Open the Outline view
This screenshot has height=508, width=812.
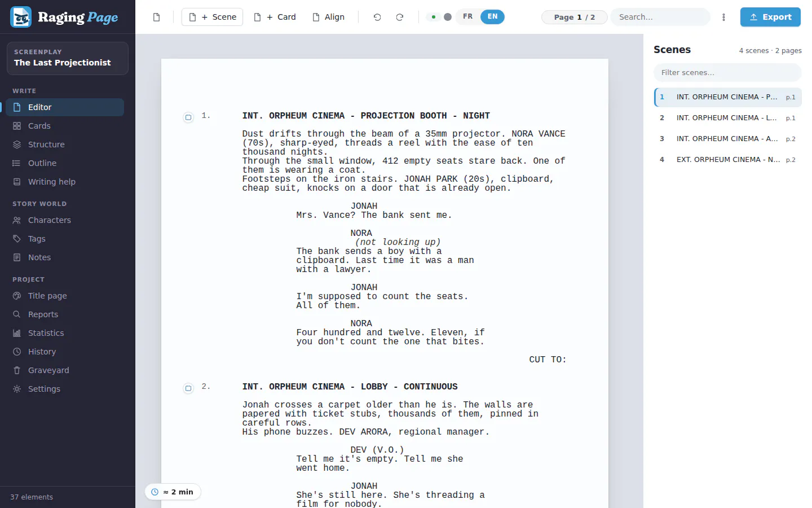point(65,163)
